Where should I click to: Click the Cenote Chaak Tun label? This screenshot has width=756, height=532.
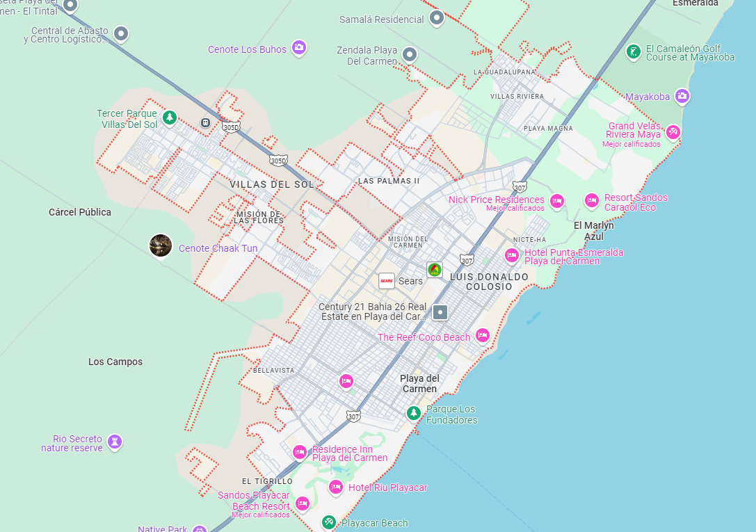click(218, 248)
